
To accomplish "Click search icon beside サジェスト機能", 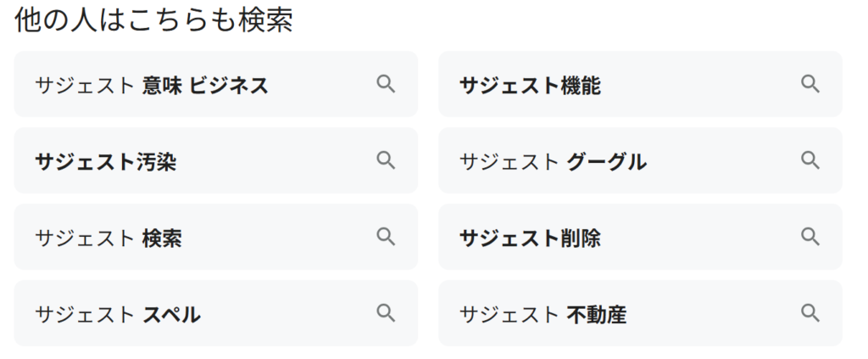I will 810,84.
